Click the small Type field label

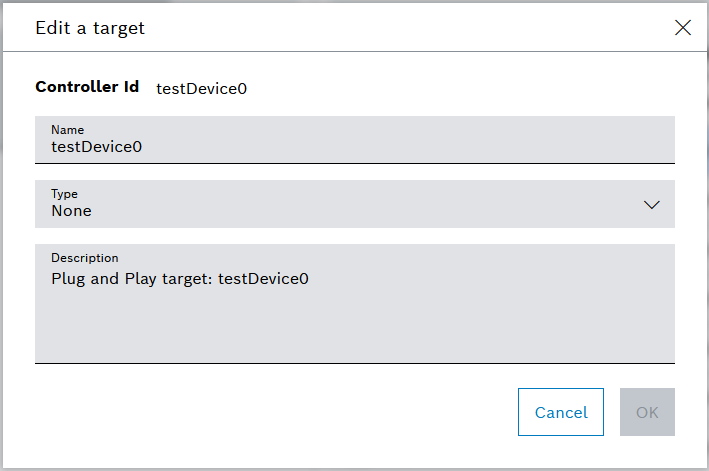tap(64, 194)
